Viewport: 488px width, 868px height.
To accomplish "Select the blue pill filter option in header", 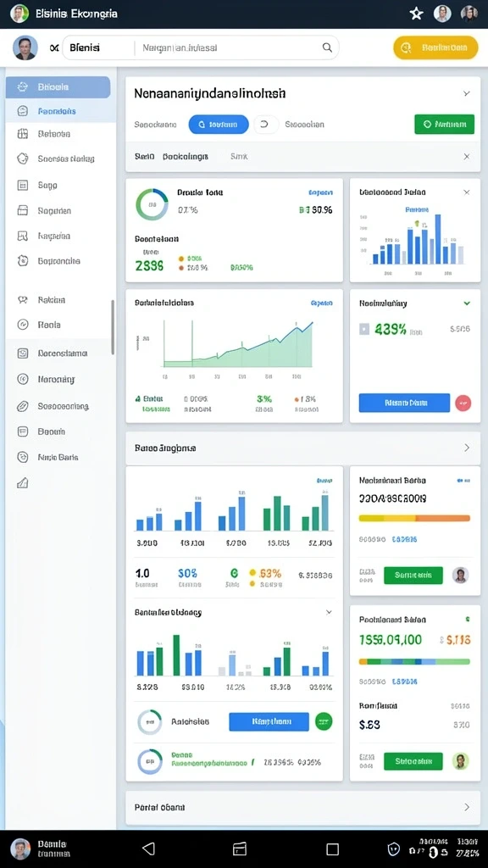I will click(x=219, y=125).
